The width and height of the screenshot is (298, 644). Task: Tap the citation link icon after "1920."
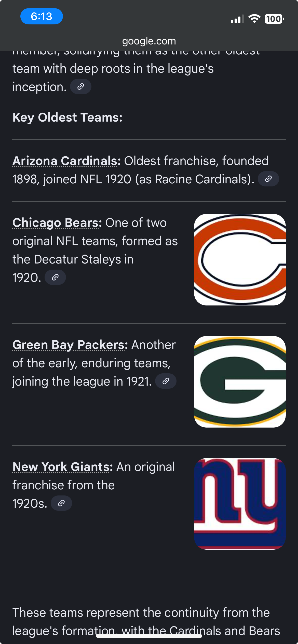[55, 277]
